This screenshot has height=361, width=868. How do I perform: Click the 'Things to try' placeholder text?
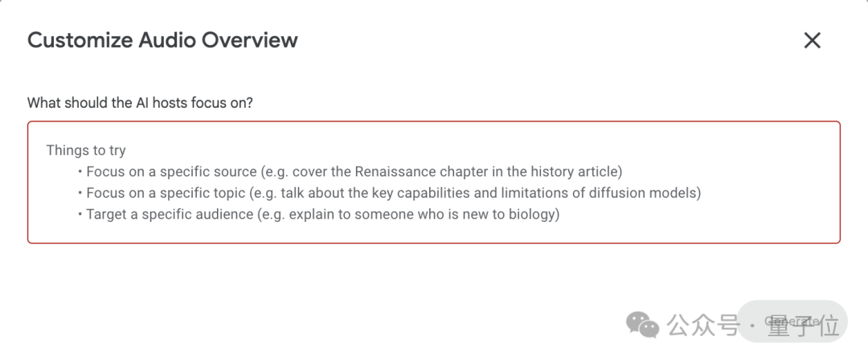click(x=86, y=150)
